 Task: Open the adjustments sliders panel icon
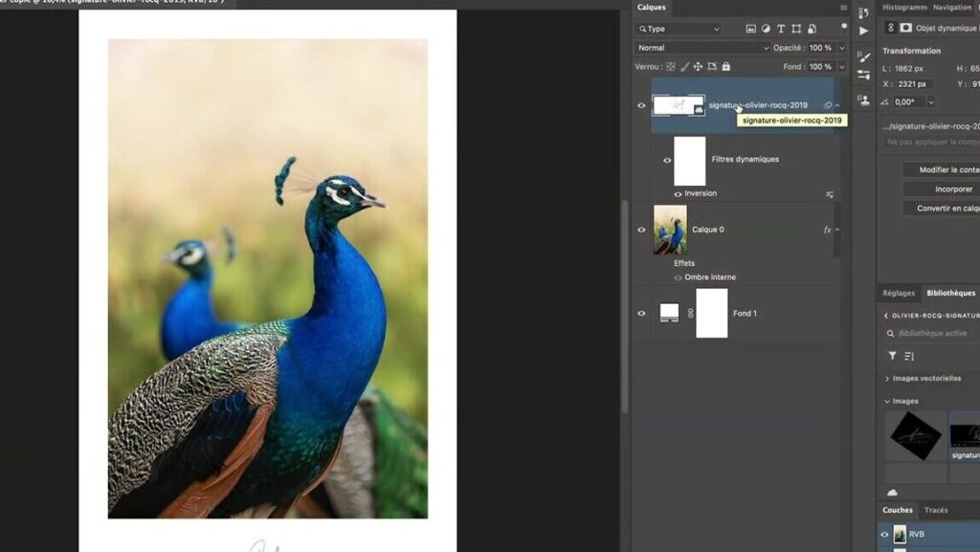(x=864, y=75)
